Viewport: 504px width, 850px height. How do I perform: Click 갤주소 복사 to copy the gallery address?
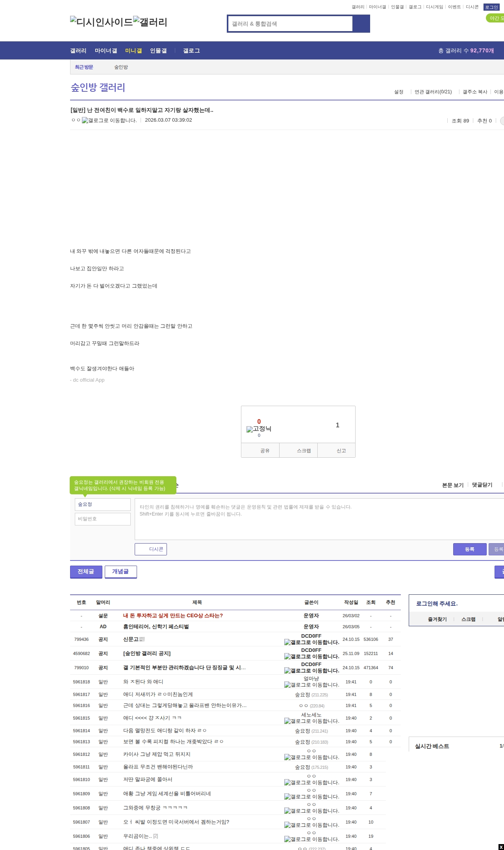tap(475, 92)
